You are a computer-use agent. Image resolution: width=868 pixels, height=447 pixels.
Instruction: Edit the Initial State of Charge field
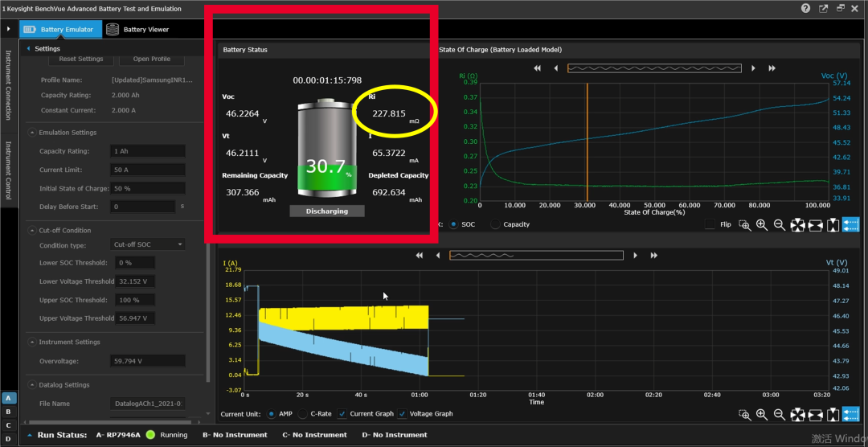coord(148,188)
